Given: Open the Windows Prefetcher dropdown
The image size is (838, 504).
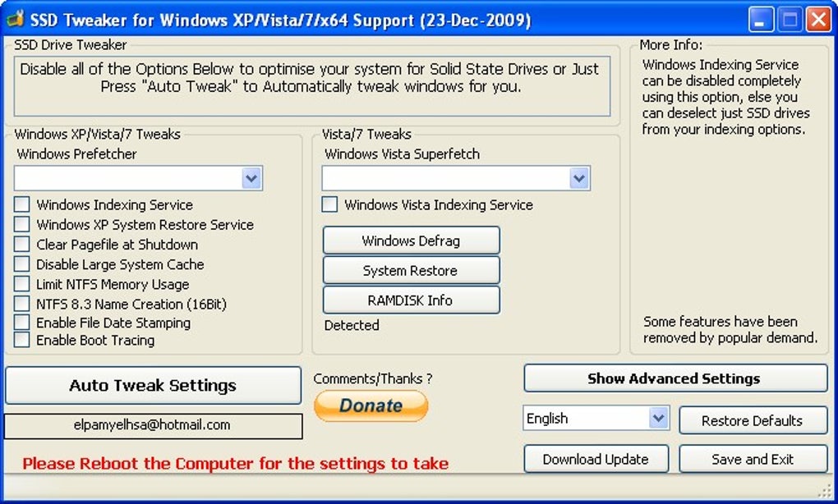Looking at the screenshot, I should click(x=251, y=178).
